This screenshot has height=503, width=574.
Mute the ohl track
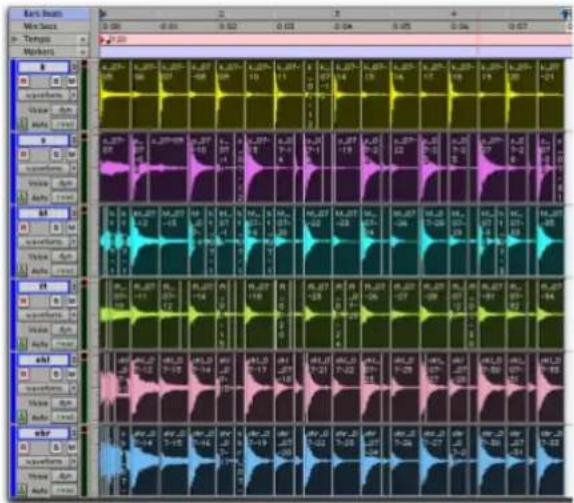(x=72, y=374)
